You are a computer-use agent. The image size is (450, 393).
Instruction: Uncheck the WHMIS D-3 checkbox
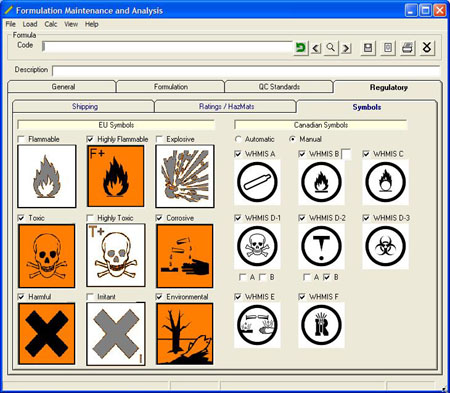tap(366, 218)
